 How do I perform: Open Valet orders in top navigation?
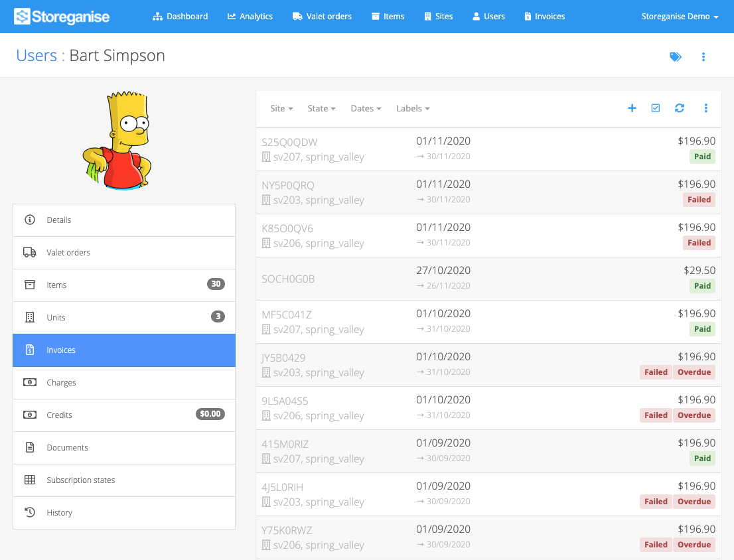coord(322,17)
